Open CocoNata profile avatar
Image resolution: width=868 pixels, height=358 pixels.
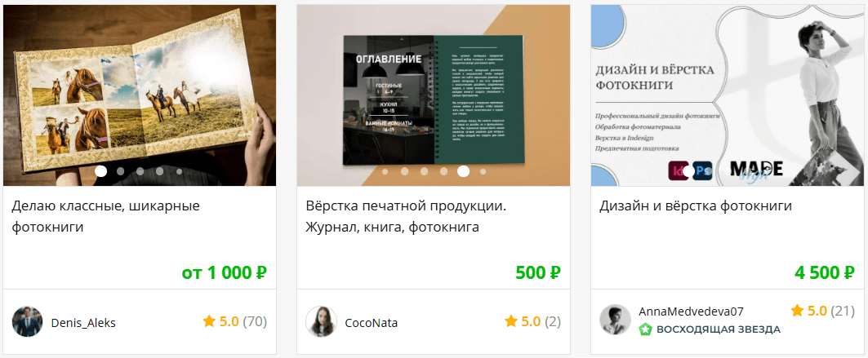(x=321, y=321)
